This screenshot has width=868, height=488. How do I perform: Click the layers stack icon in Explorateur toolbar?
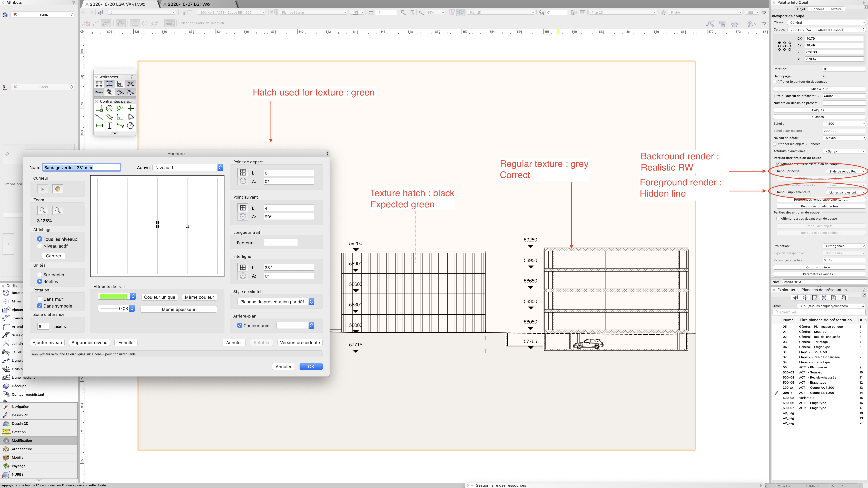[805, 297]
